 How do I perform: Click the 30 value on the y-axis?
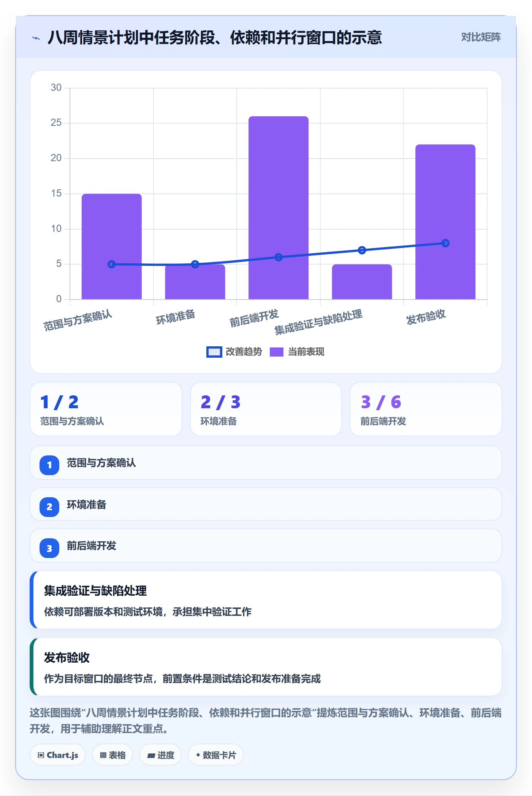tap(56, 88)
